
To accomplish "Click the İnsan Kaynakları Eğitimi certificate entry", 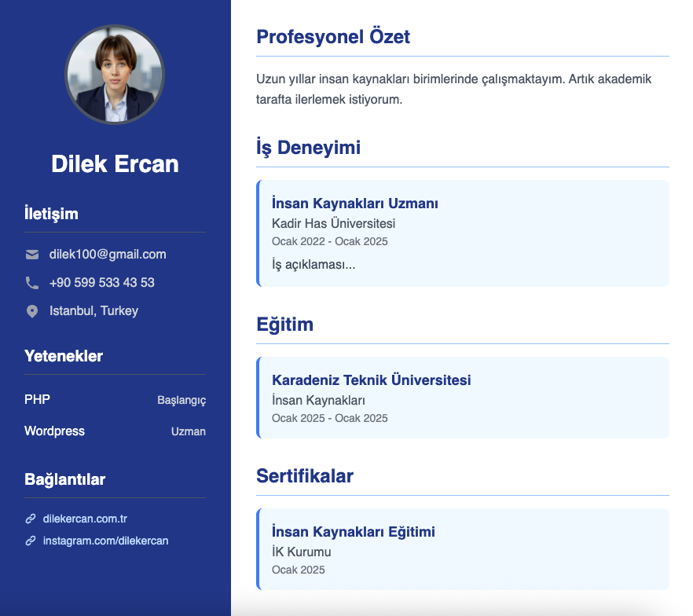I will click(x=353, y=532).
